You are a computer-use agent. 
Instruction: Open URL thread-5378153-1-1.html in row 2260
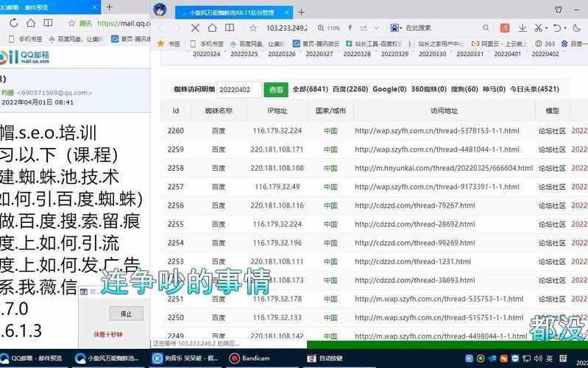tap(437, 131)
